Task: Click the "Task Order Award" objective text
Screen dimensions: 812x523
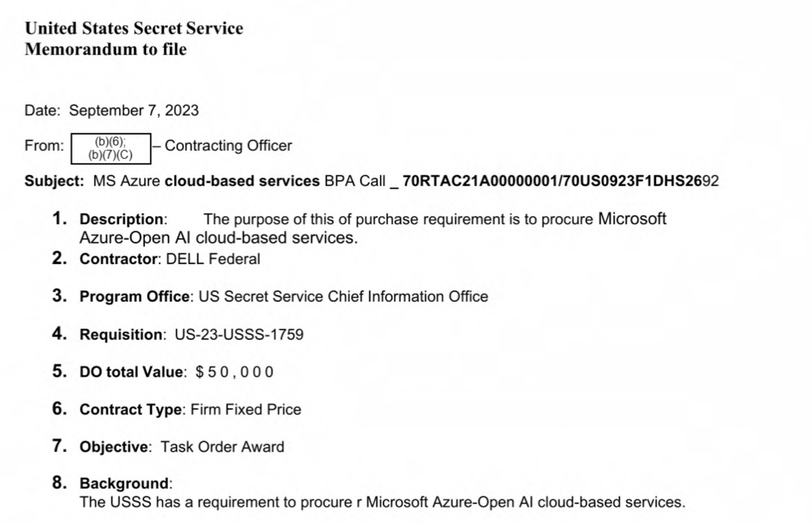Action: click(222, 447)
